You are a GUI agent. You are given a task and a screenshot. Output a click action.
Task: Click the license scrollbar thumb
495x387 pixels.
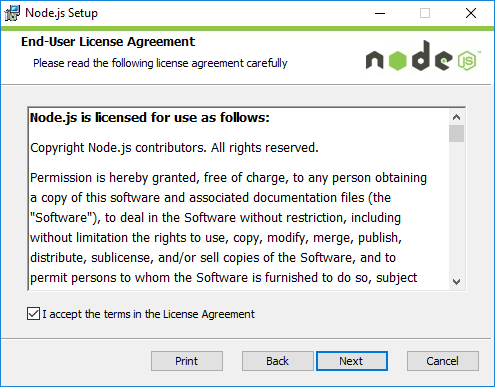[456, 134]
